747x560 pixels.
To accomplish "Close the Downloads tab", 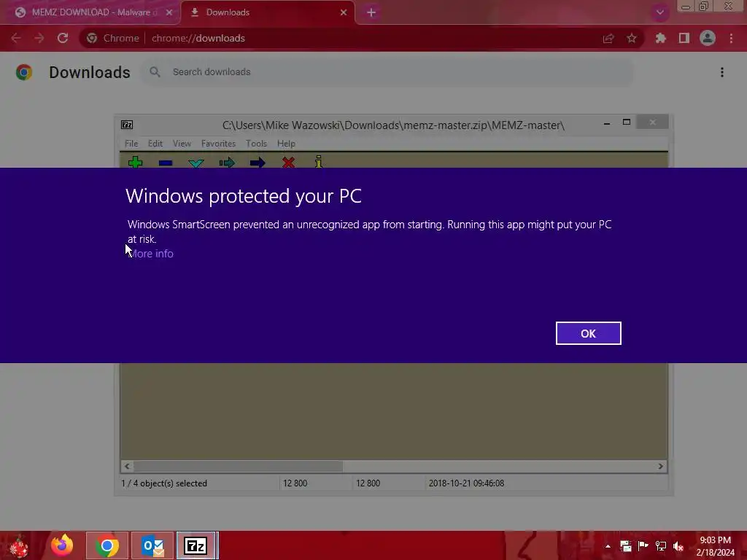I will tap(344, 12).
